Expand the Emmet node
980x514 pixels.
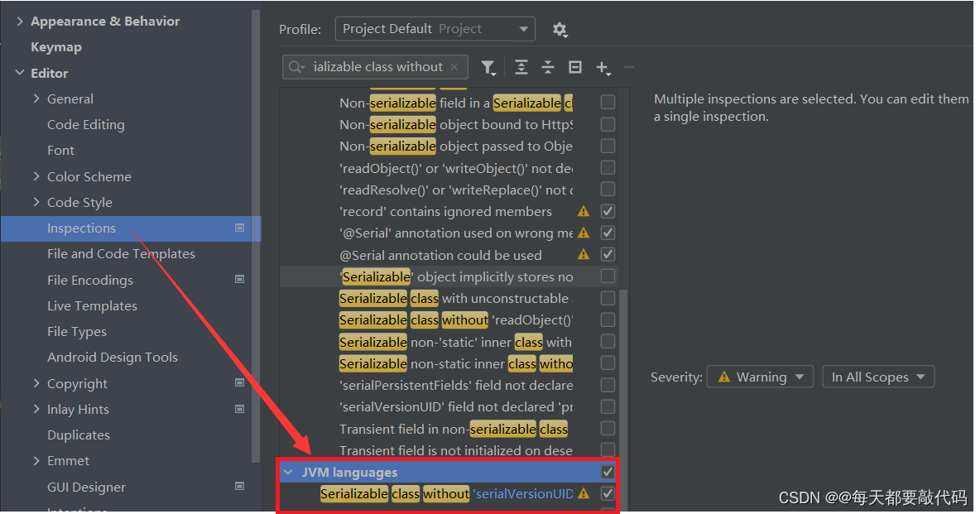pos(36,461)
